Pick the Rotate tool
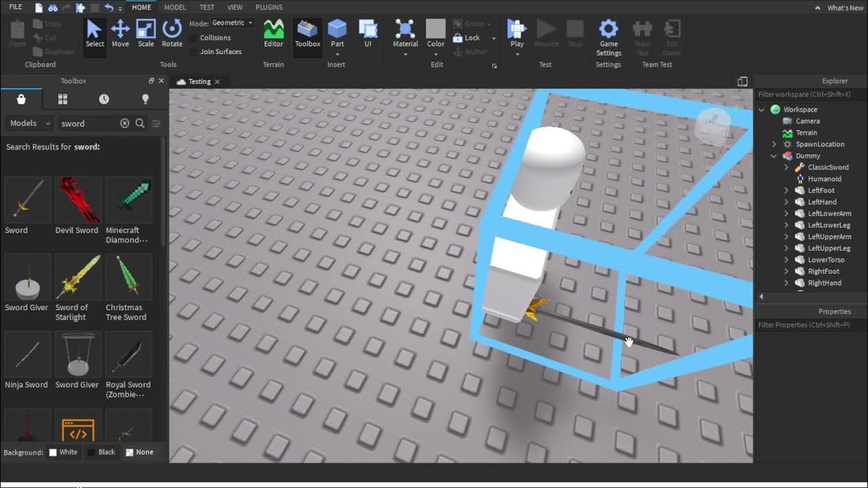Image resolution: width=868 pixels, height=488 pixels. pyautogui.click(x=172, y=34)
